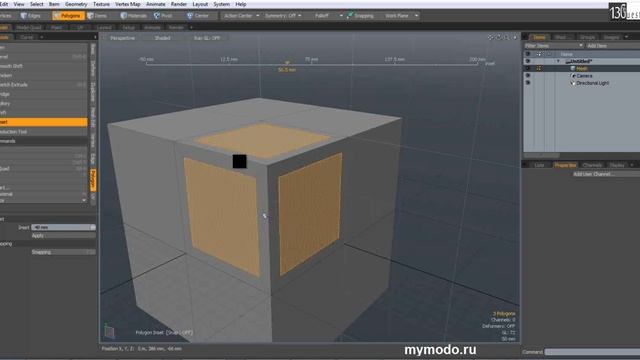
Task: Select the Directional Light item
Action: pos(592,83)
